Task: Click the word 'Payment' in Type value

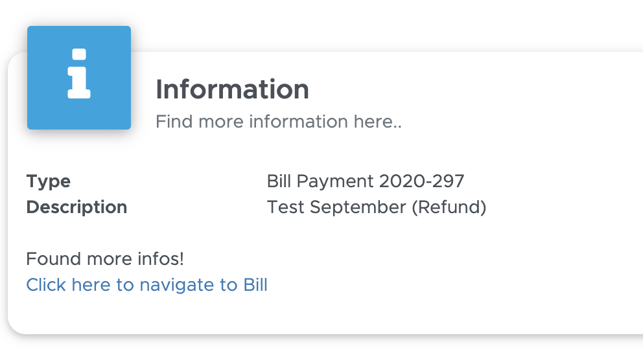Action: [335, 181]
